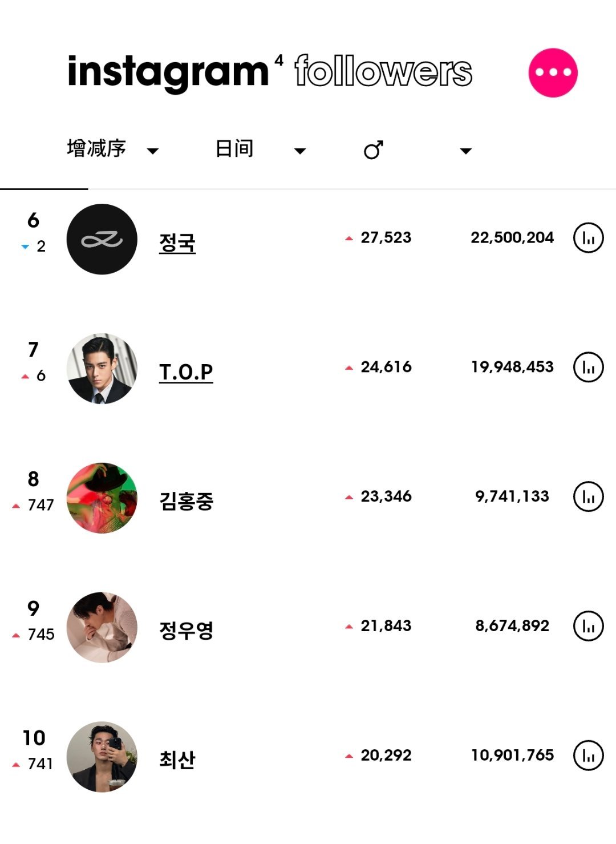Expand the 增减序 sort dropdown
Screen dimensions: 616x844
(152, 151)
